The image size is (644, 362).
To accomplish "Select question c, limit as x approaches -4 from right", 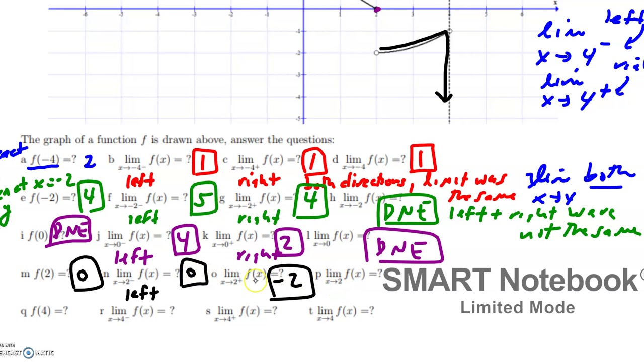I will (261, 161).
